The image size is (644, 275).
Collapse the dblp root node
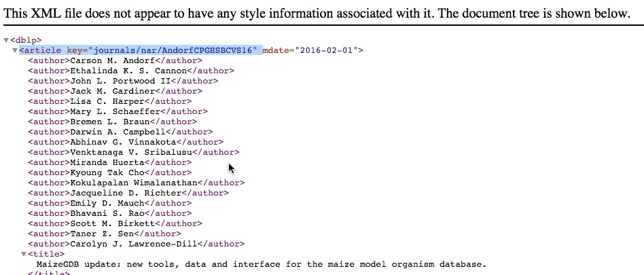tap(6, 40)
